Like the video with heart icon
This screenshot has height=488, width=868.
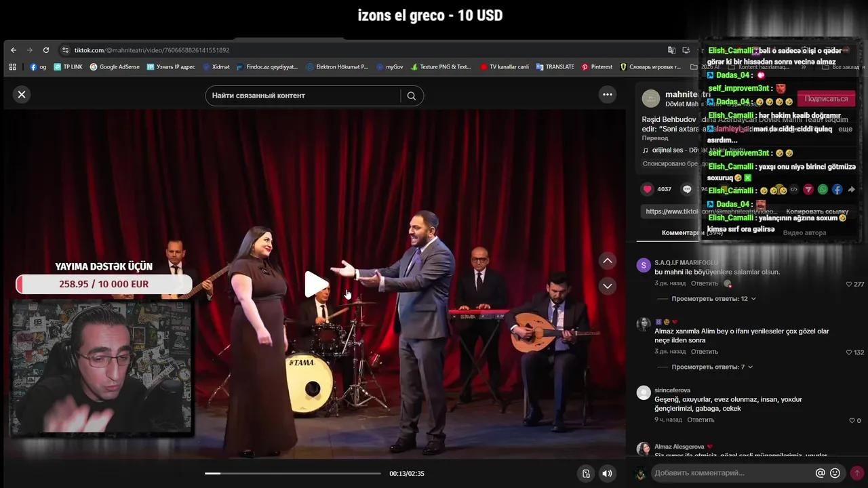[x=648, y=189]
